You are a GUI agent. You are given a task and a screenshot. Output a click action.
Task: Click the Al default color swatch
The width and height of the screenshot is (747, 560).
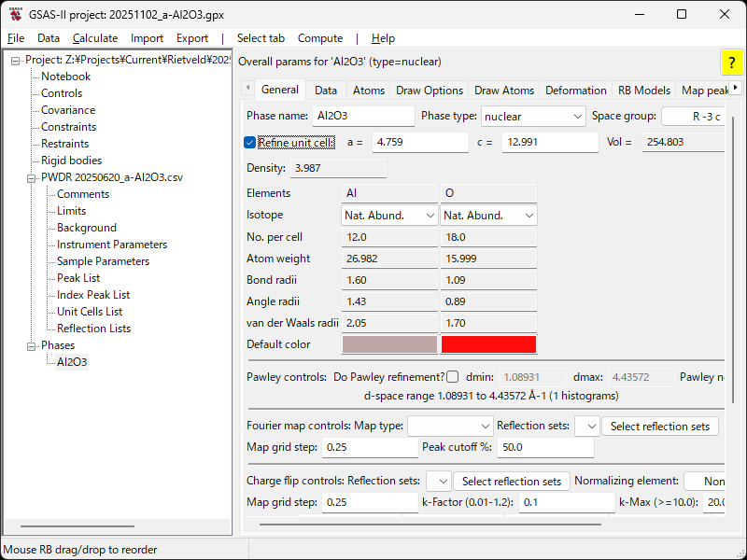pyautogui.click(x=389, y=344)
